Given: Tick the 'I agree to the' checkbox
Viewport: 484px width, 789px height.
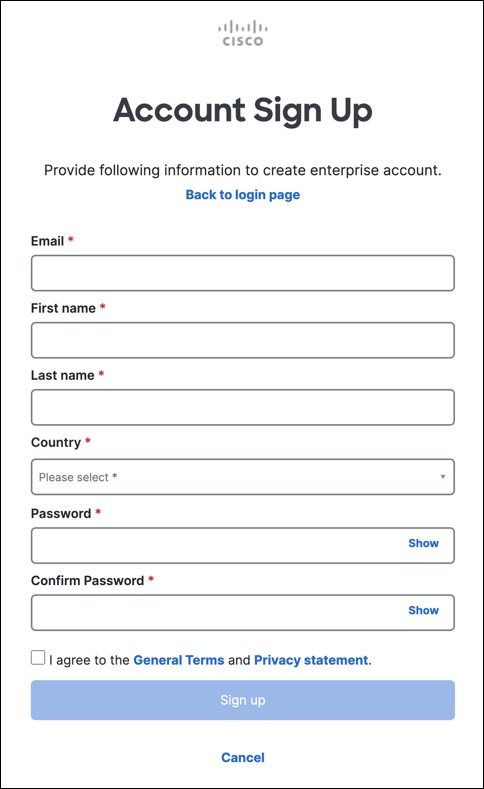Looking at the screenshot, I should pyautogui.click(x=38, y=657).
